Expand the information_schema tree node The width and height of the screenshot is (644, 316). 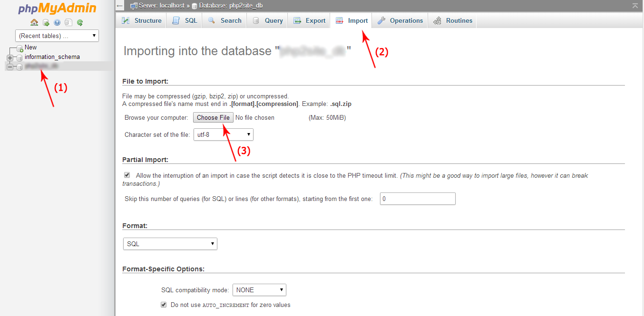tap(10, 57)
